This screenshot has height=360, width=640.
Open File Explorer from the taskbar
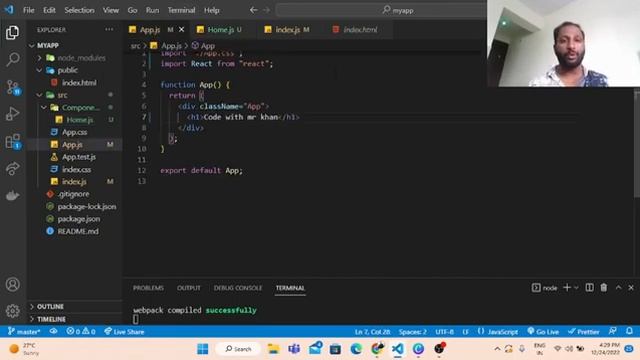(x=273, y=349)
